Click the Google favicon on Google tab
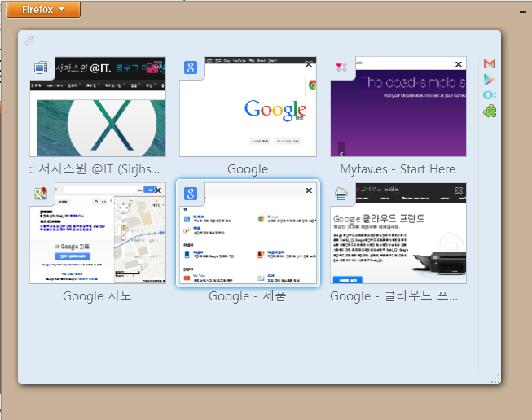 [x=191, y=68]
